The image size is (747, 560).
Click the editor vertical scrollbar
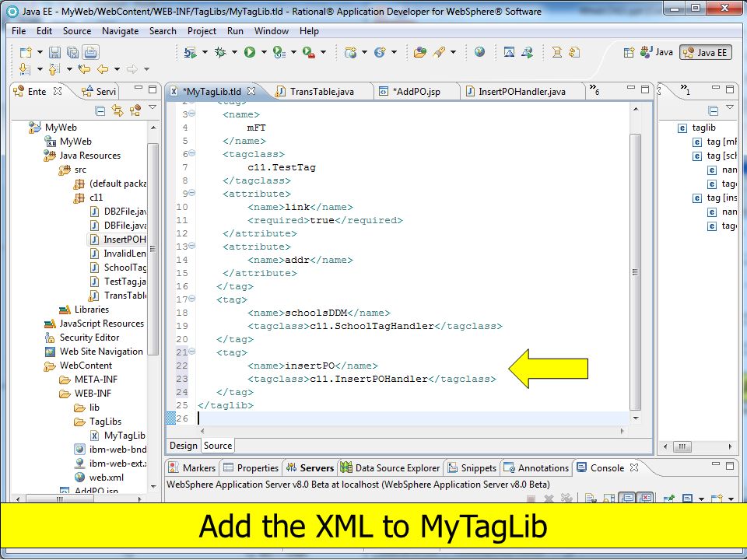click(635, 272)
